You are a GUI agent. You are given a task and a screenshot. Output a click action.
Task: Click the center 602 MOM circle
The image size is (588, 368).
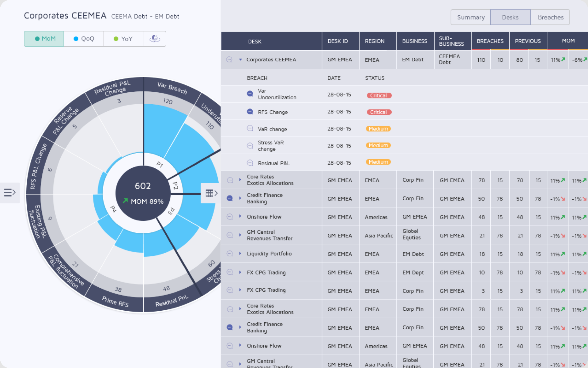[143, 193]
